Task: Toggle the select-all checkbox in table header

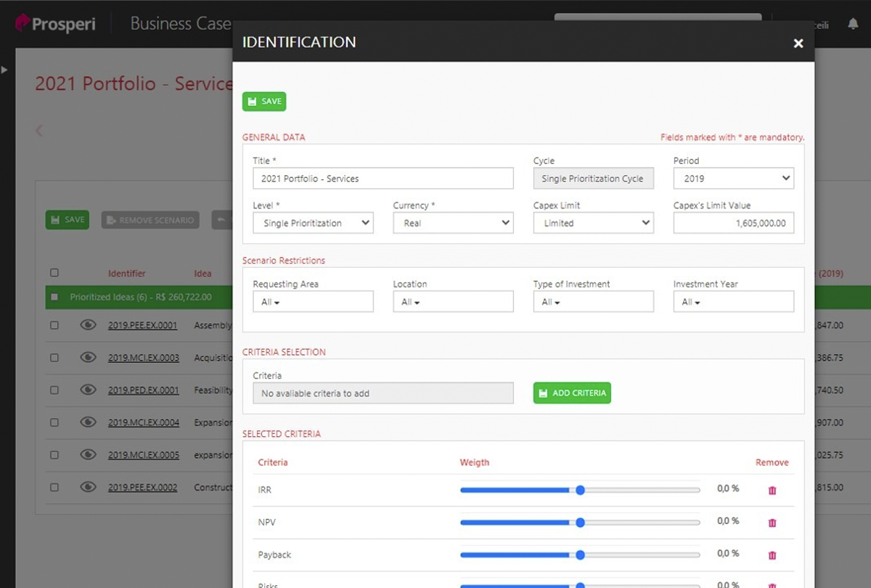Action: point(54,273)
